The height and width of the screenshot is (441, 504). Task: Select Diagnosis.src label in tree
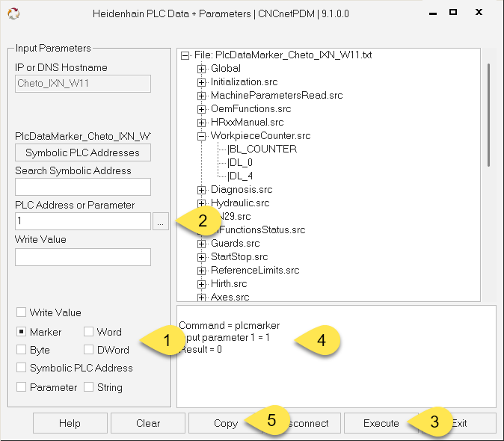(242, 190)
